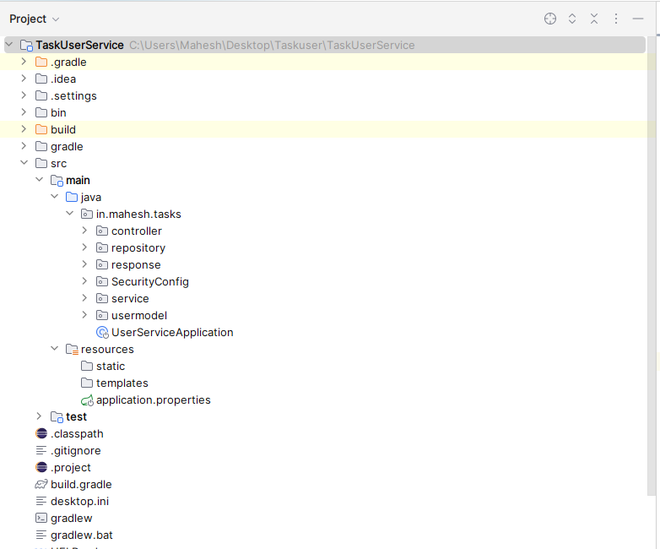This screenshot has width=660, height=549.
Task: Select the templates folder
Action: pyautogui.click(x=121, y=383)
